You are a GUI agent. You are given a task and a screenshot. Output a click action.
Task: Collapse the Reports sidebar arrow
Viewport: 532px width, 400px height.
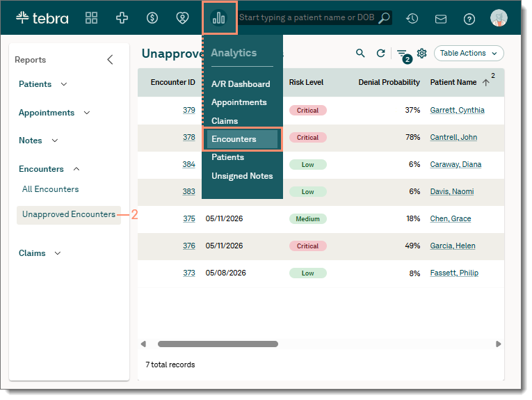(x=111, y=60)
